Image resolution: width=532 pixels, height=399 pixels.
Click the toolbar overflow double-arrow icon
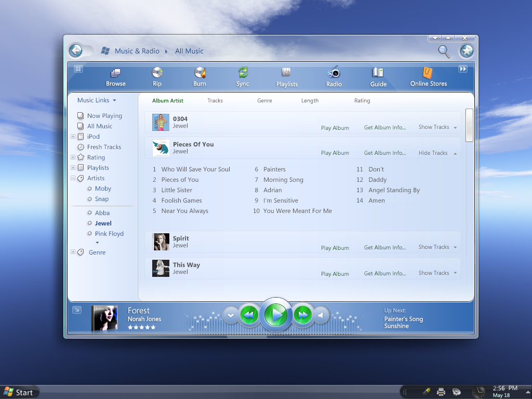pos(463,69)
